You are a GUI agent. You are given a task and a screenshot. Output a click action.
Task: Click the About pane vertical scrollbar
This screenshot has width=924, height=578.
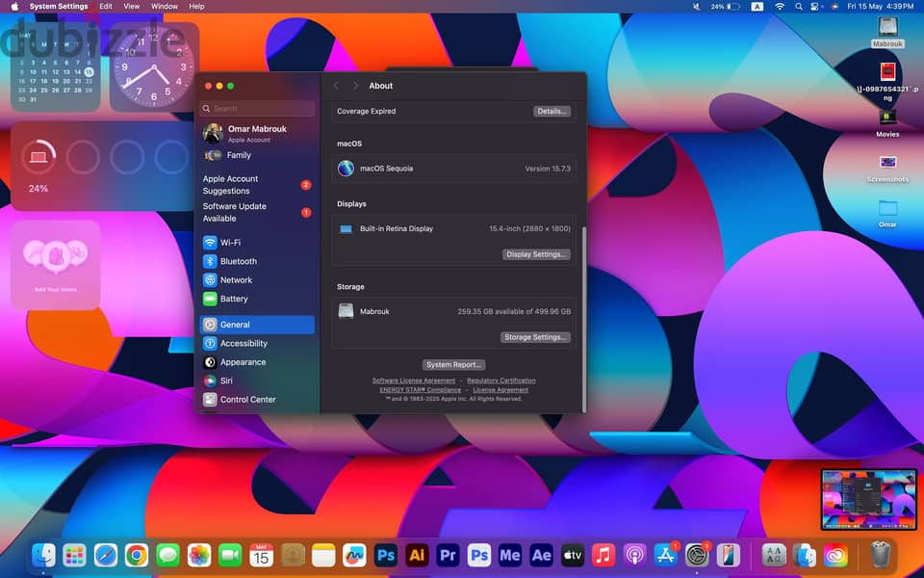583,319
